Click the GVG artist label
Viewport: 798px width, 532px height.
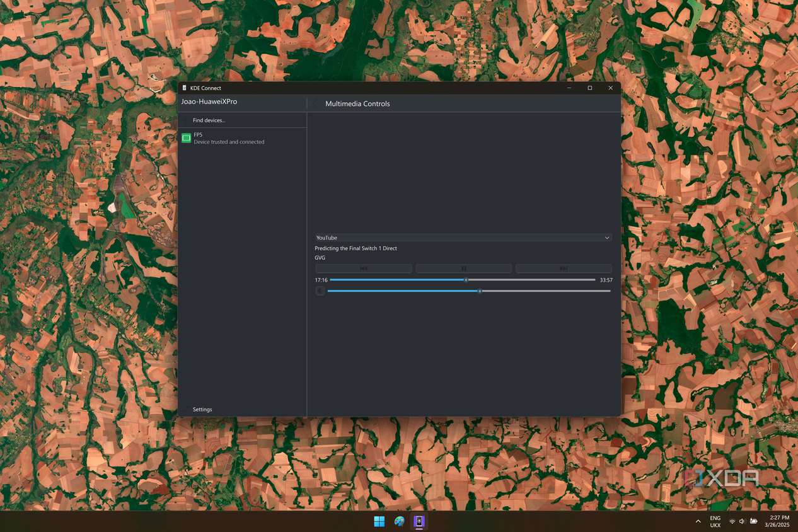[320, 258]
